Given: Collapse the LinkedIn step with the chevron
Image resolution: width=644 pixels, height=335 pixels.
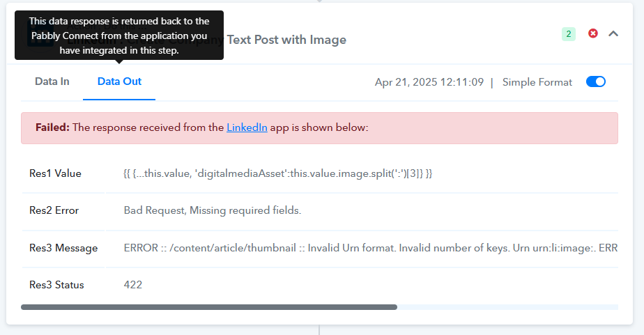Looking at the screenshot, I should point(613,33).
